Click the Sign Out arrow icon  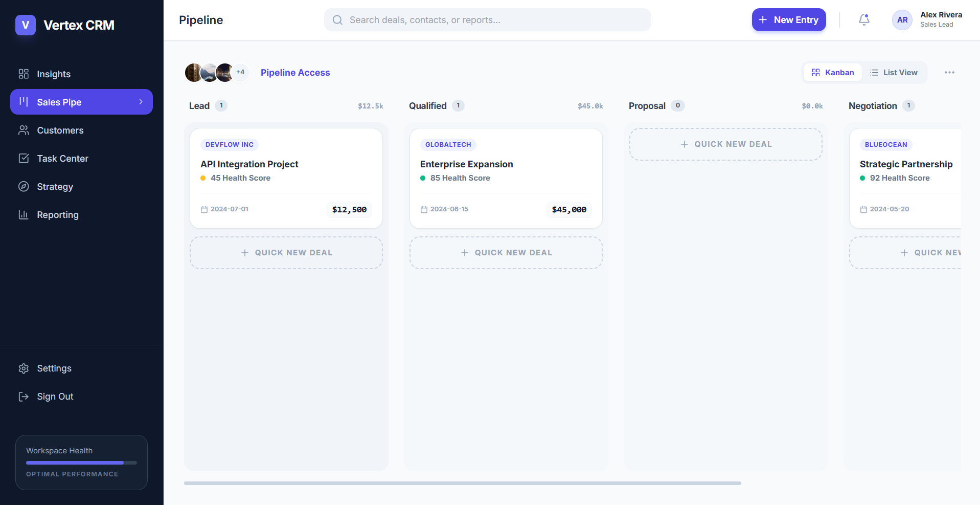(24, 397)
